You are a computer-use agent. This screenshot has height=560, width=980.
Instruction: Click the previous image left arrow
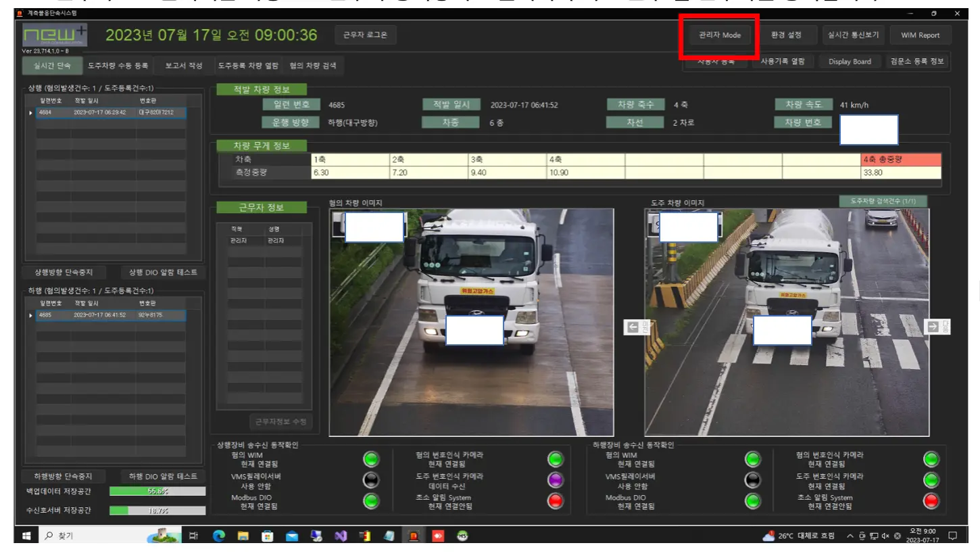633,327
